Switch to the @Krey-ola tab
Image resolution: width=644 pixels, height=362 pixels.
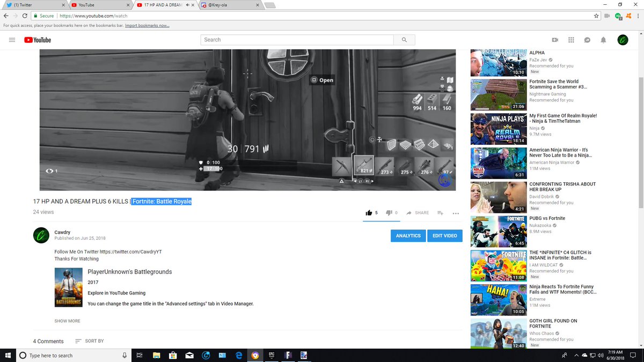(230, 5)
